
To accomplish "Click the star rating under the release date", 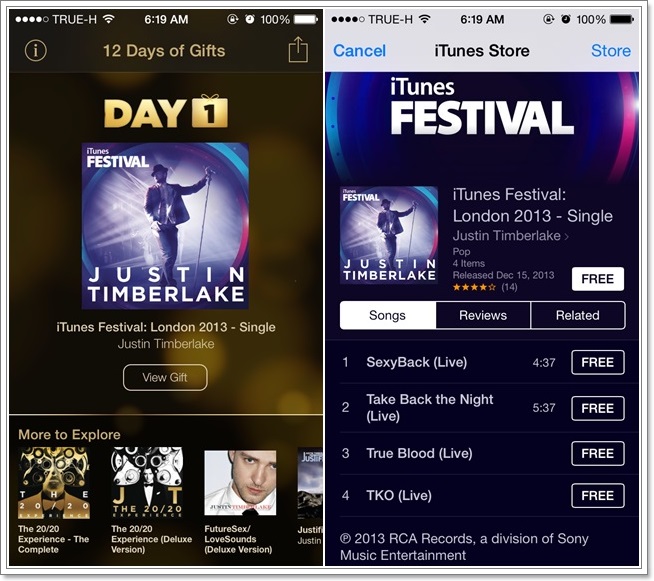I will click(474, 287).
